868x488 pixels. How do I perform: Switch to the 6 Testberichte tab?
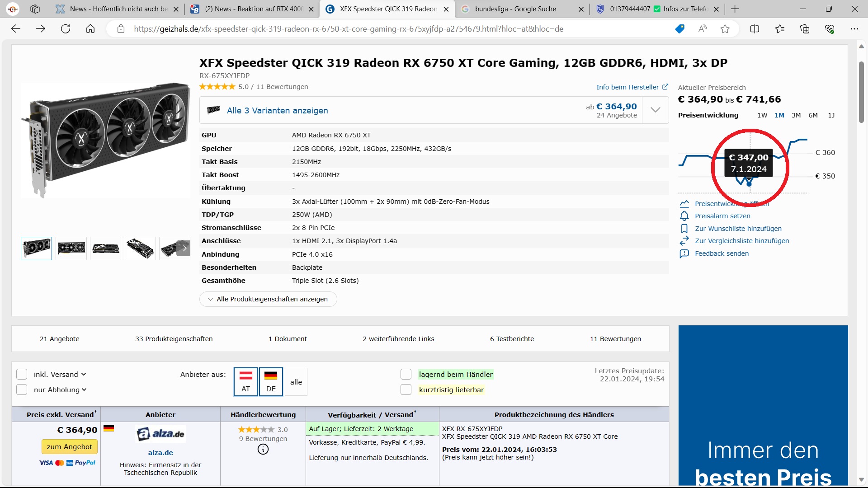pos(512,339)
